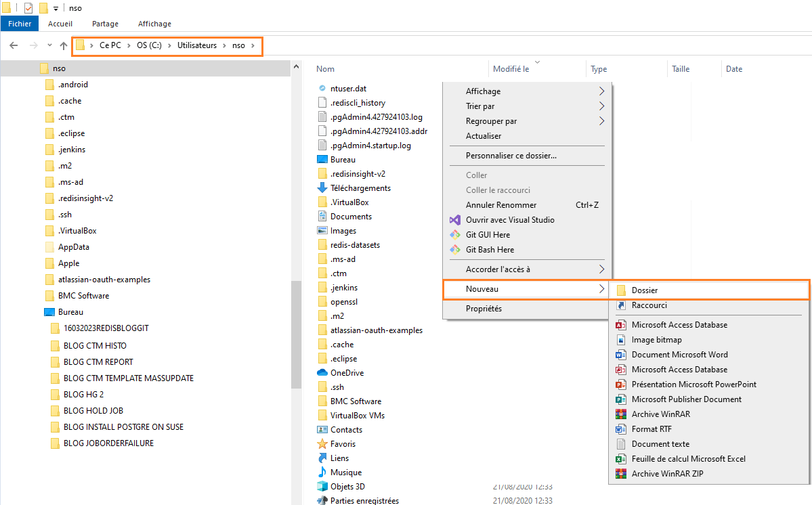This screenshot has width=812, height=505.
Task: Choose Propriétés from the context menu
Action: point(484,309)
